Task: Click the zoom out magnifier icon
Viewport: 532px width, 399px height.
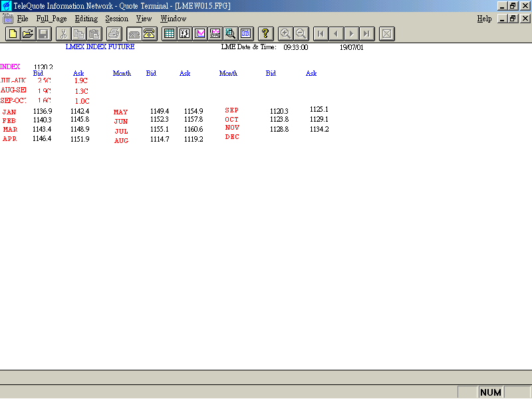Action: point(301,34)
